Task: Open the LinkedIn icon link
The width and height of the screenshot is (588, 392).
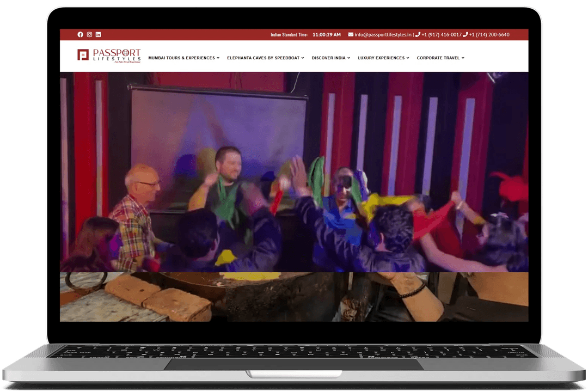Action: pos(98,34)
